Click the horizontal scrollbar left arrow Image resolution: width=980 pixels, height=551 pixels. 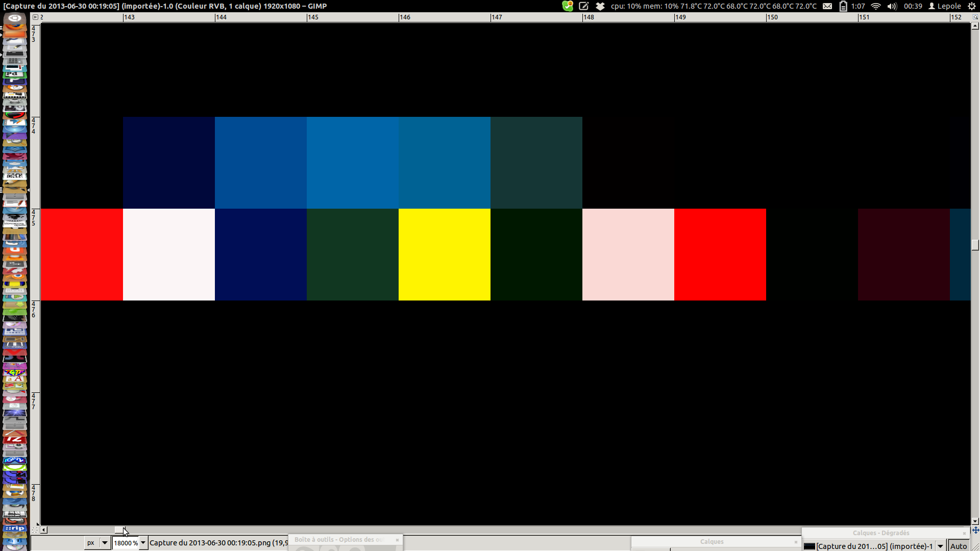(x=44, y=530)
